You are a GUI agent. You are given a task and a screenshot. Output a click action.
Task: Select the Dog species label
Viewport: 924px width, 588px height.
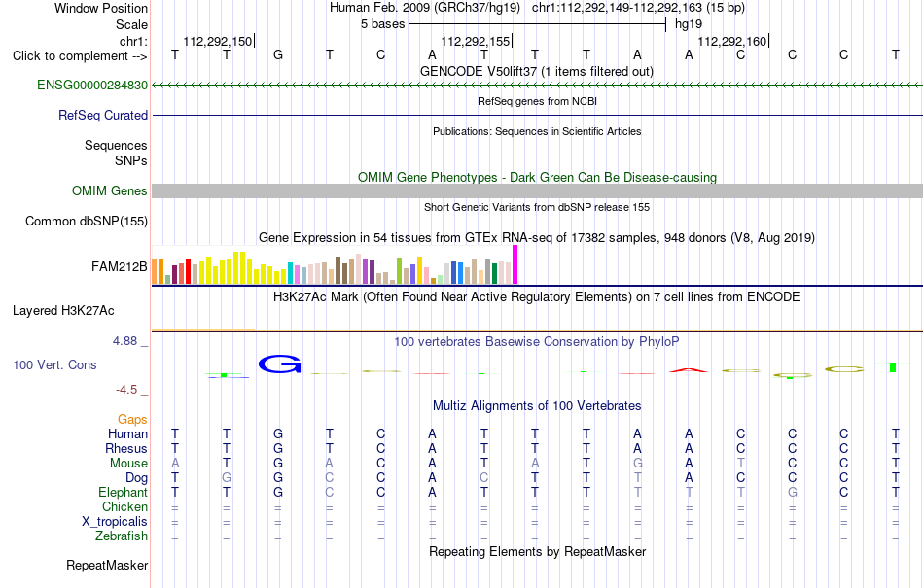pyautogui.click(x=136, y=478)
